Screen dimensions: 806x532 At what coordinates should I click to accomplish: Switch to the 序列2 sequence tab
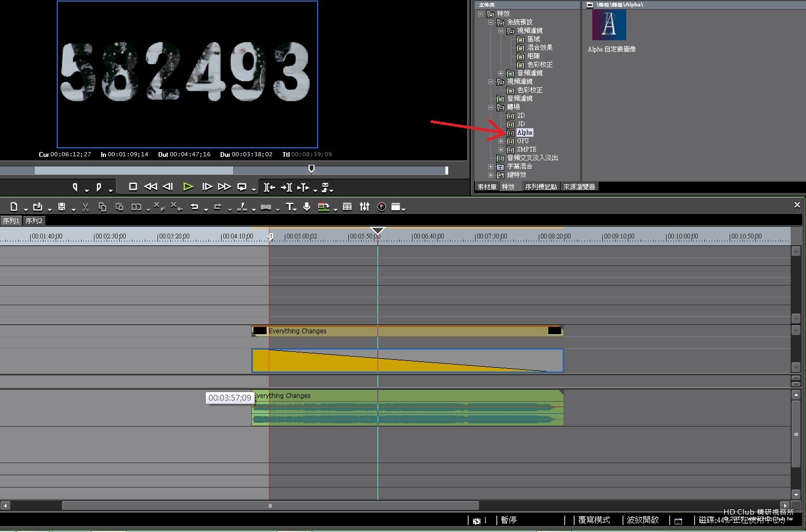pyautogui.click(x=34, y=221)
